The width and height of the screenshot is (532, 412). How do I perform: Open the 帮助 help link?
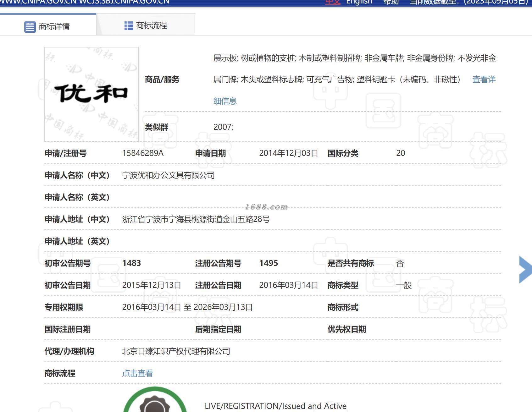(391, 2)
